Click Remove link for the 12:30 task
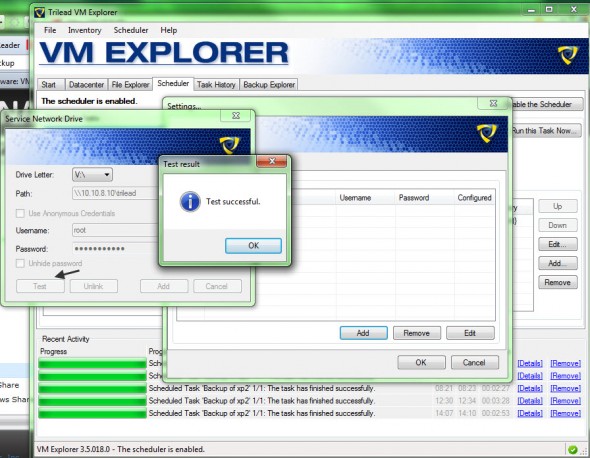The height and width of the screenshot is (458, 590). coord(566,401)
